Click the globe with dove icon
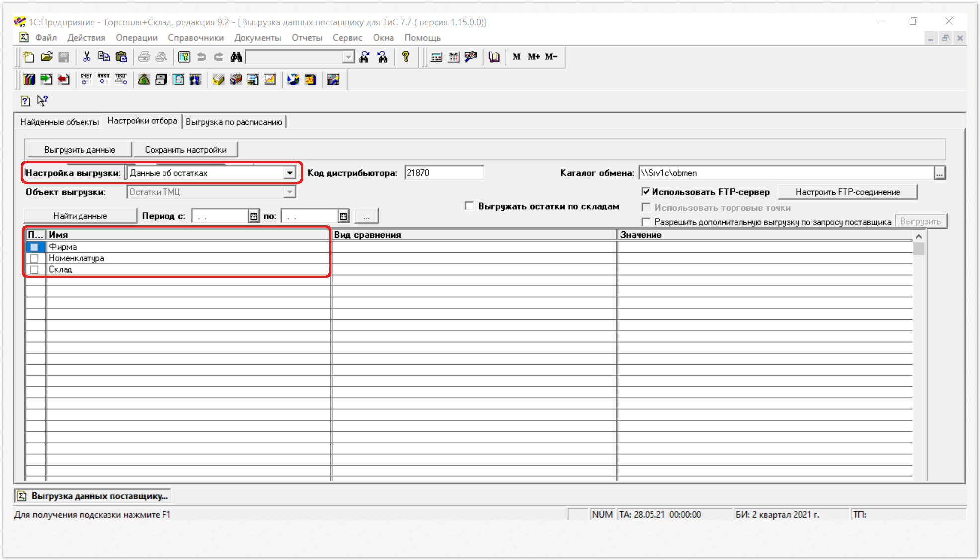This screenshot has height=560, width=980. [293, 79]
